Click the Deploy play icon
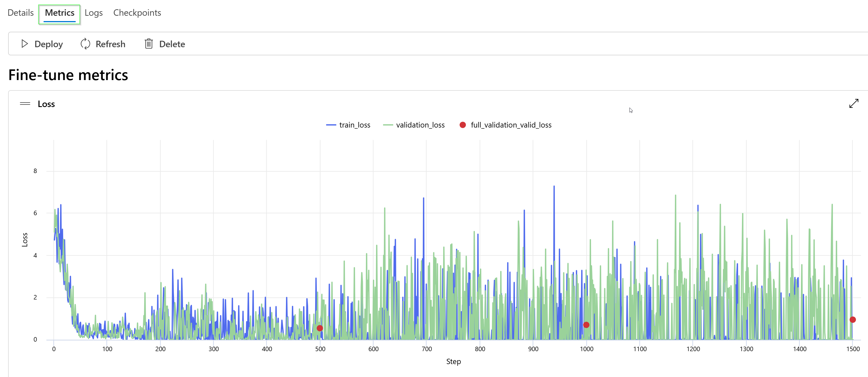The image size is (868, 377). pyautogui.click(x=24, y=44)
